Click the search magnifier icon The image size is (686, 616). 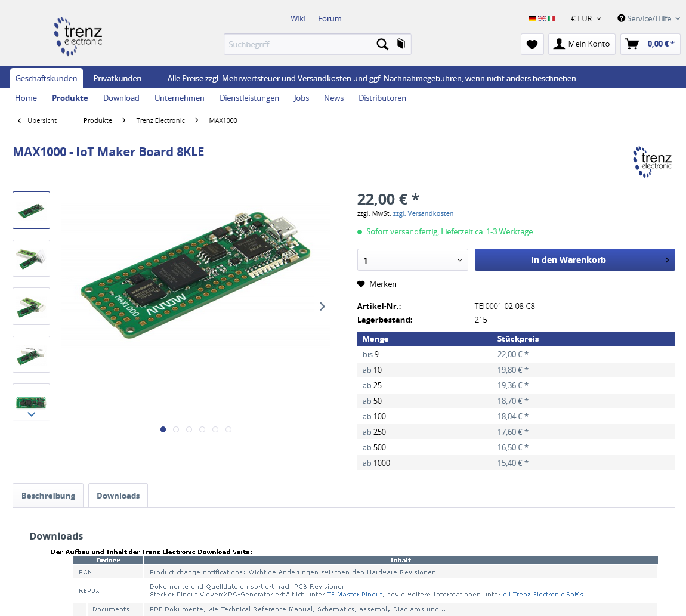coord(382,44)
